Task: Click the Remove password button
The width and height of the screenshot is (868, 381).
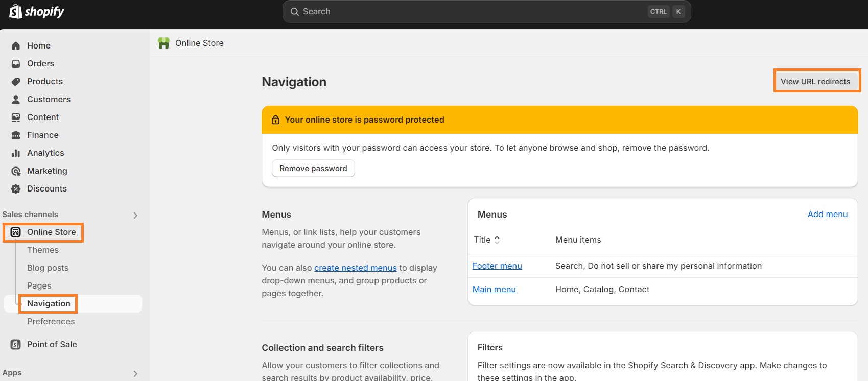Action: (313, 169)
